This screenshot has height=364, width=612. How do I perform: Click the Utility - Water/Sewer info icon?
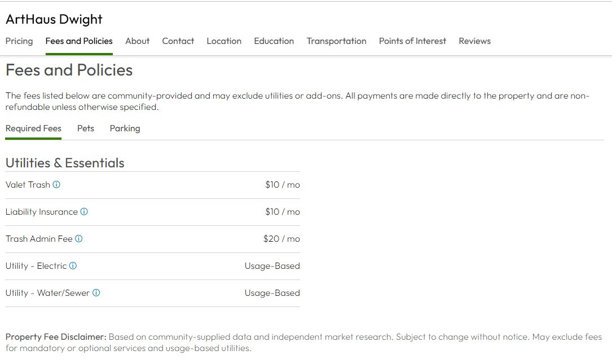pyautogui.click(x=96, y=293)
